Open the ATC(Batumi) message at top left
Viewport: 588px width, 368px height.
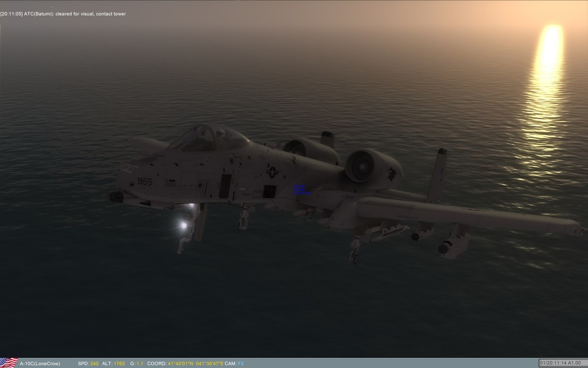40,13
